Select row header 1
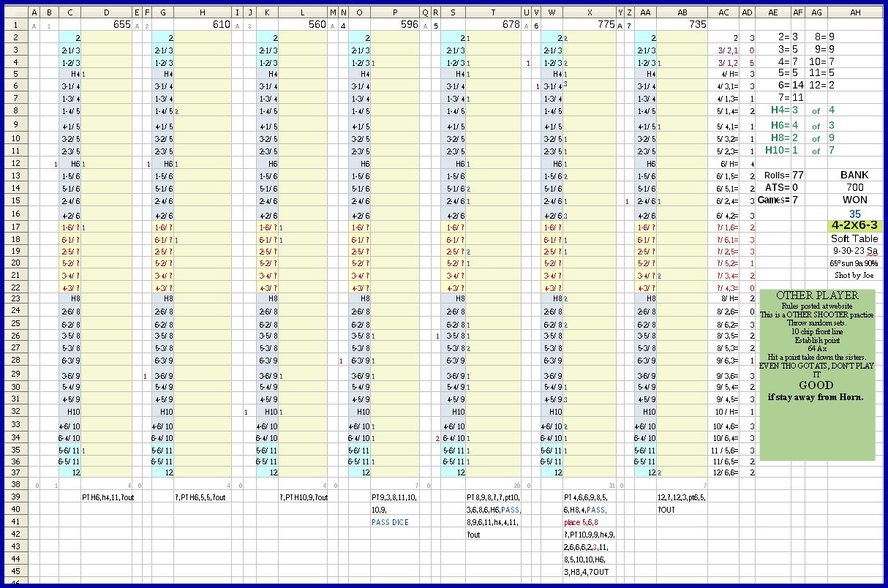 15,24
